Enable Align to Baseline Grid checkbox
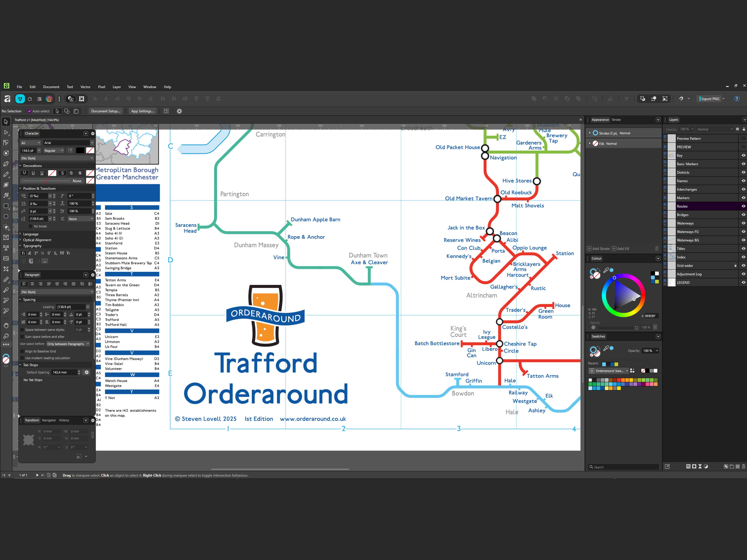 [23, 351]
